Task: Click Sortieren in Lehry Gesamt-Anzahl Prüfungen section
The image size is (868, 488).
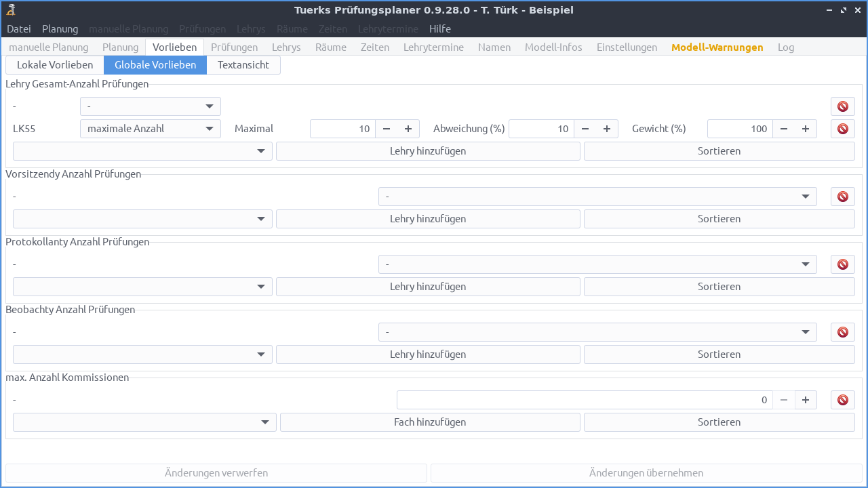Action: tap(719, 151)
